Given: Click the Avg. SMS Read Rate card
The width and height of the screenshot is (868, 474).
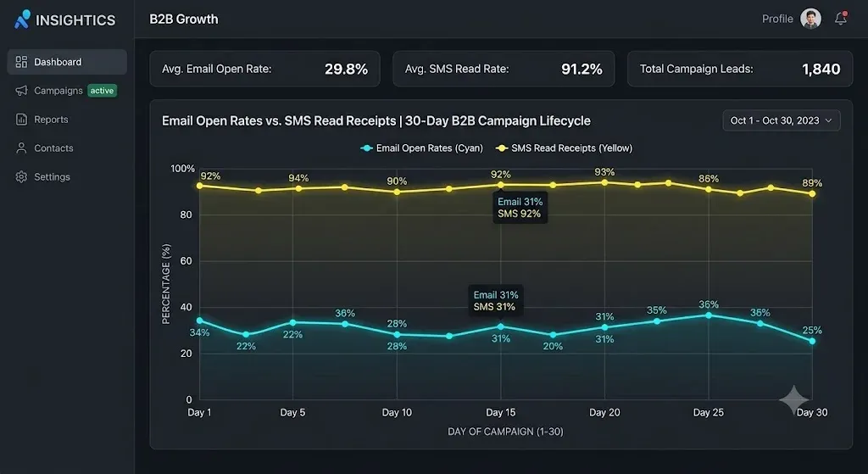Looking at the screenshot, I should tap(504, 69).
